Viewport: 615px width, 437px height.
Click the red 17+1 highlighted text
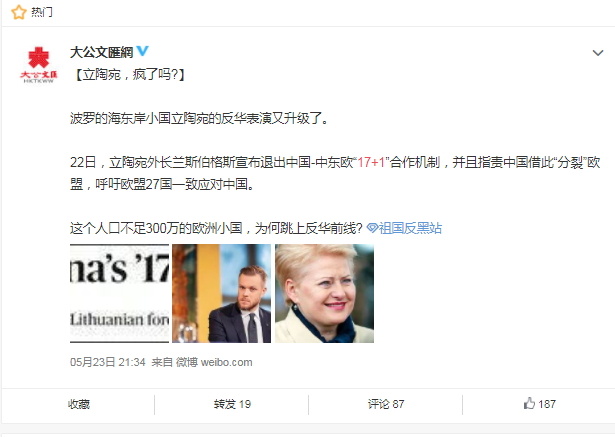371,162
